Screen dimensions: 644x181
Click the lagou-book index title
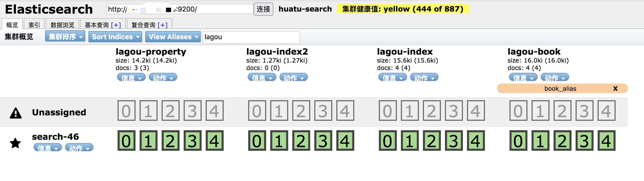534,52
